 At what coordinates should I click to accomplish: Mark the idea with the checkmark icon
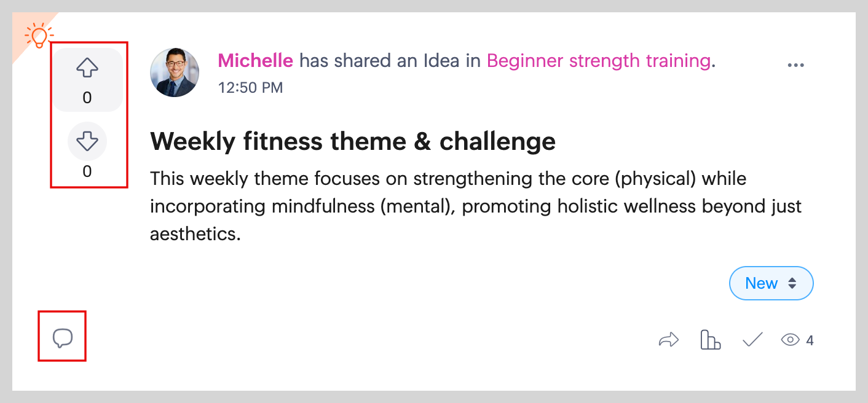[x=752, y=340]
